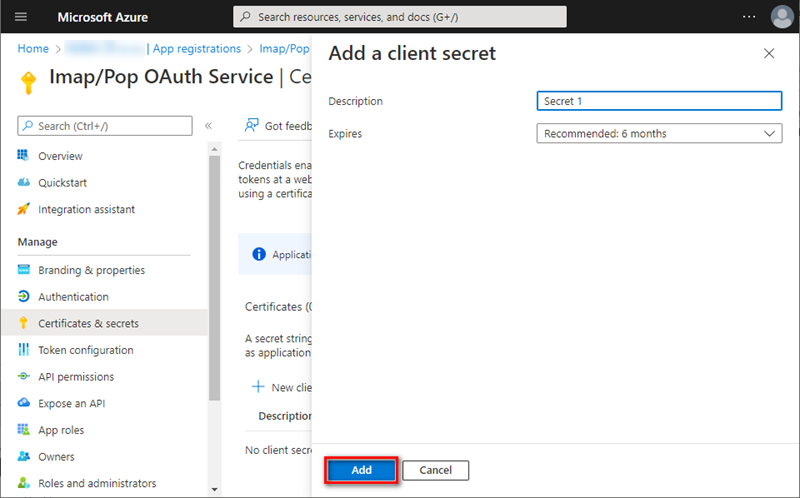800x498 pixels.
Task: Click the Description text field
Action: [658, 101]
